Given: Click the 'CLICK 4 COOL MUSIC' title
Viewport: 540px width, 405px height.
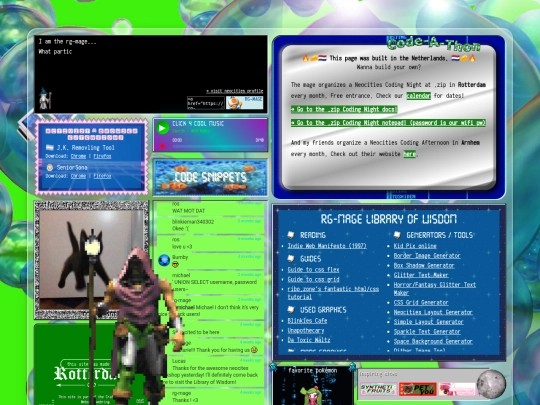Looking at the screenshot, I should pos(198,124).
